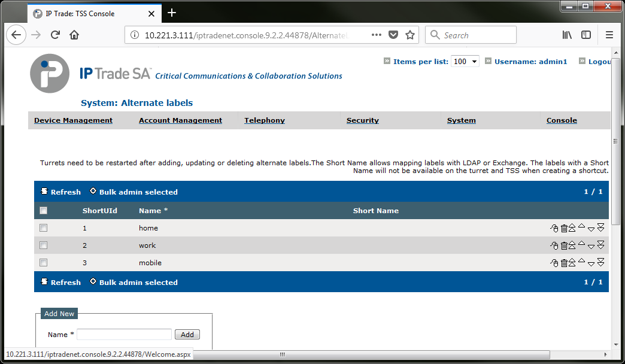Go to the browser home page
The height and width of the screenshot is (364, 625).
[x=74, y=35]
